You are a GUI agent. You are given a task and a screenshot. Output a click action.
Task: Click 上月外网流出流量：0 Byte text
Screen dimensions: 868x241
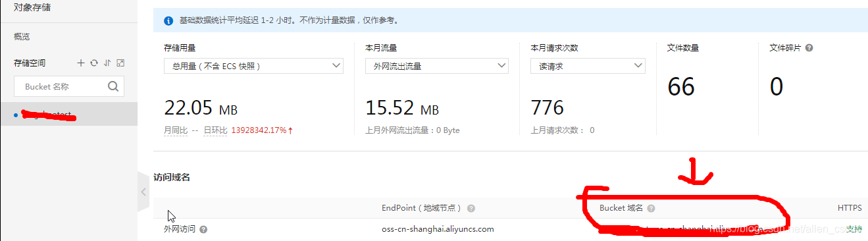pos(413,130)
